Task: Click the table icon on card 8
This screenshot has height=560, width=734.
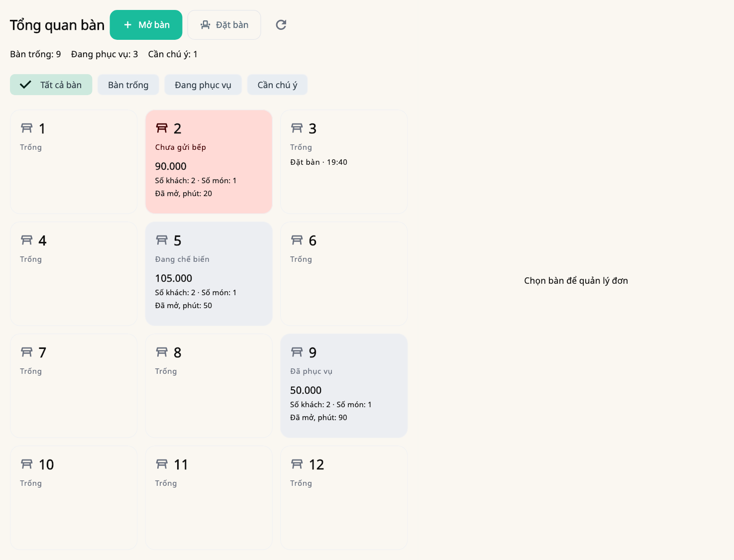Action: click(x=162, y=352)
